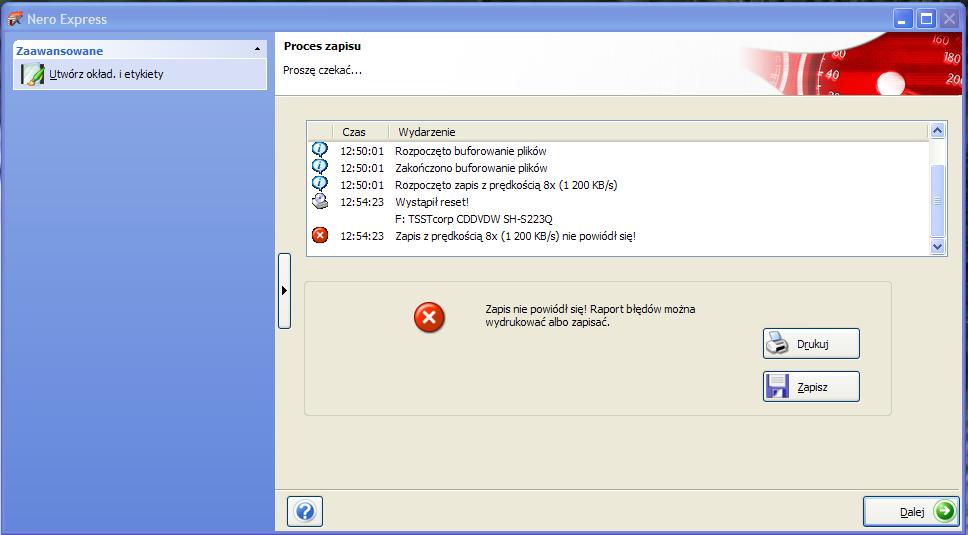Screen dimensions: 968x535
Task: Click the log scroll down arrow
Action: point(937,247)
